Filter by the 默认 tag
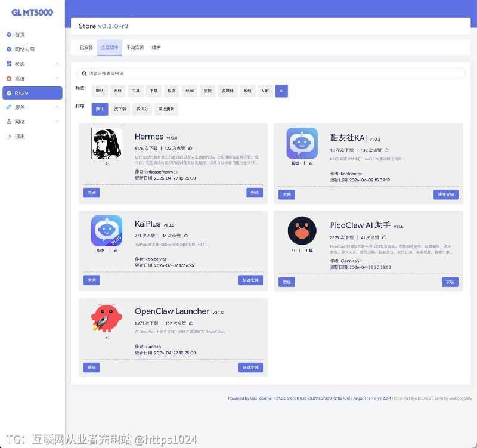 point(100,91)
